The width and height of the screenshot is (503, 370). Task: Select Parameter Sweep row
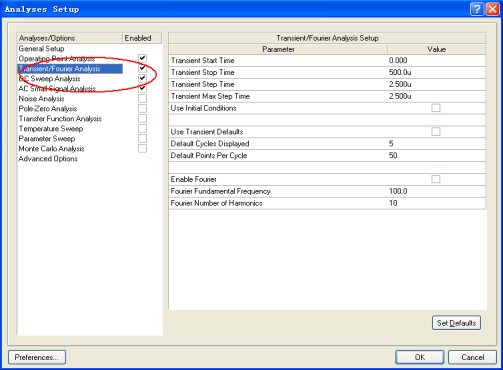(x=47, y=139)
